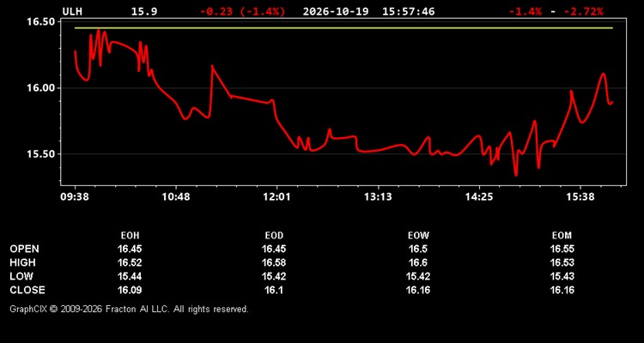Select EOD HIGH value 16.58
This screenshot has width=644, height=343.
click(x=274, y=262)
